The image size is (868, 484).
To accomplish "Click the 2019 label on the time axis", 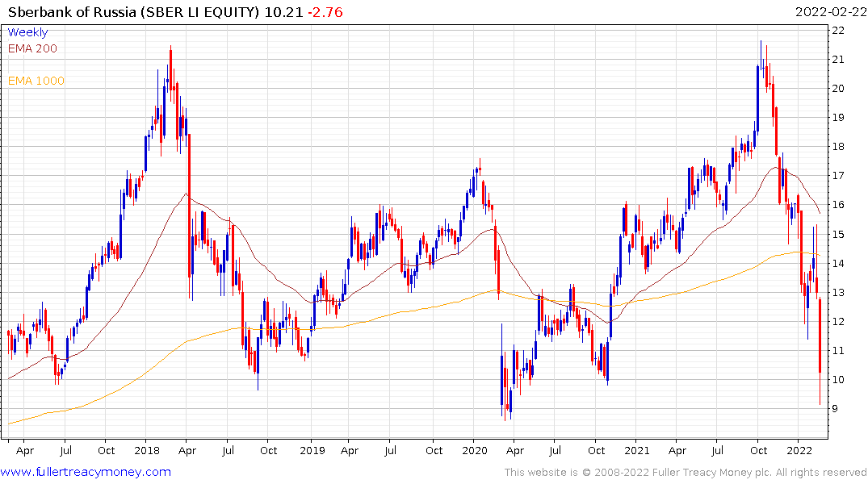I will (x=312, y=450).
